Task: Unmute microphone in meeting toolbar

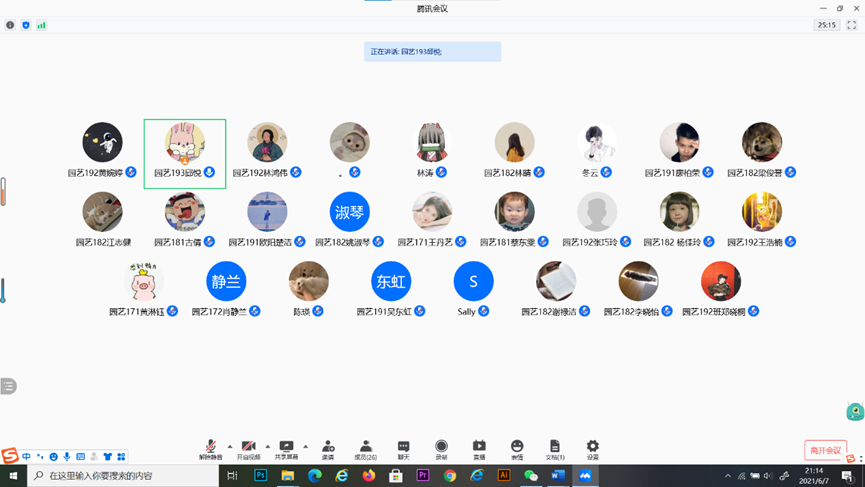Action: click(x=210, y=447)
